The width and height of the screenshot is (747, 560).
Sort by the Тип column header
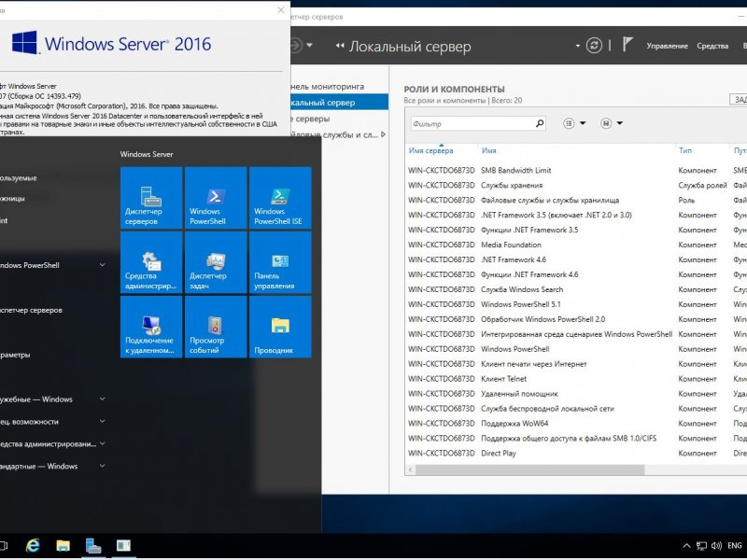(685, 150)
